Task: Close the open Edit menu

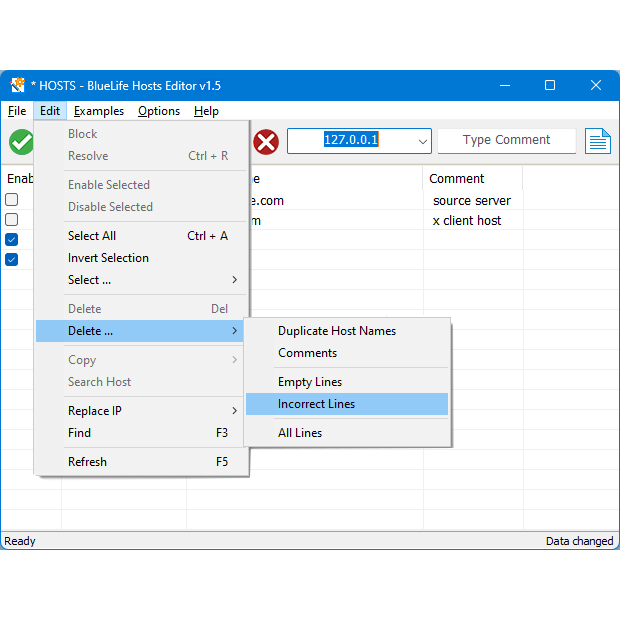Action: coord(50,111)
